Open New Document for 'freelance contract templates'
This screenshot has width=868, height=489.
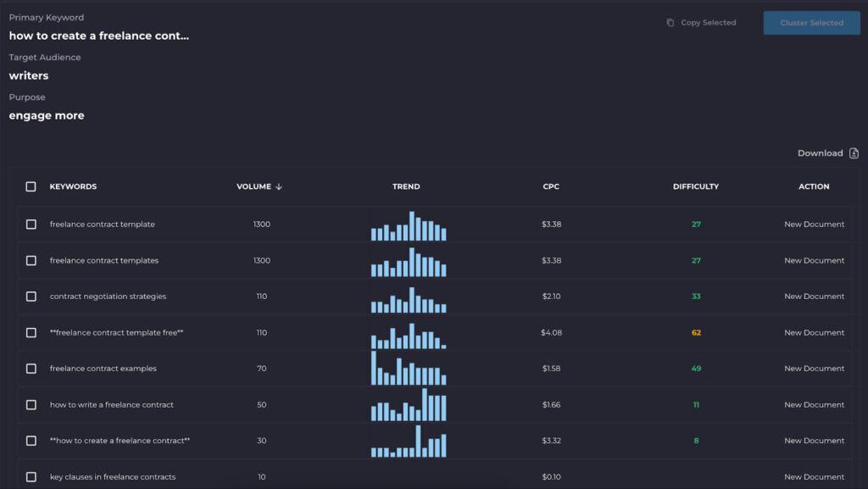click(814, 261)
